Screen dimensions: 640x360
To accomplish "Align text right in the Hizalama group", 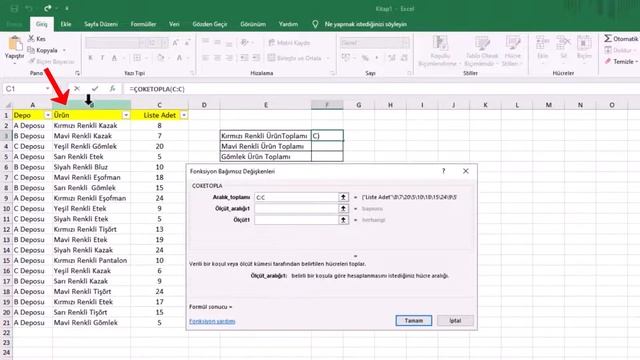I will click(229, 58).
